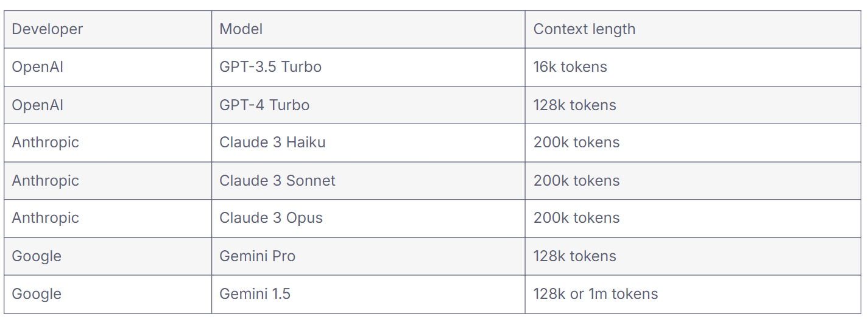The image size is (868, 319).
Task: Click the Claude 3 Haiku cell
Action: [369, 142]
